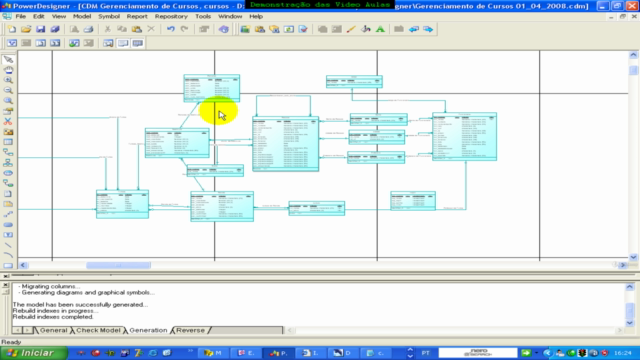Viewport: 640px width, 360px height.
Task: Click the Delete X toolbar icon
Action: click(151, 29)
